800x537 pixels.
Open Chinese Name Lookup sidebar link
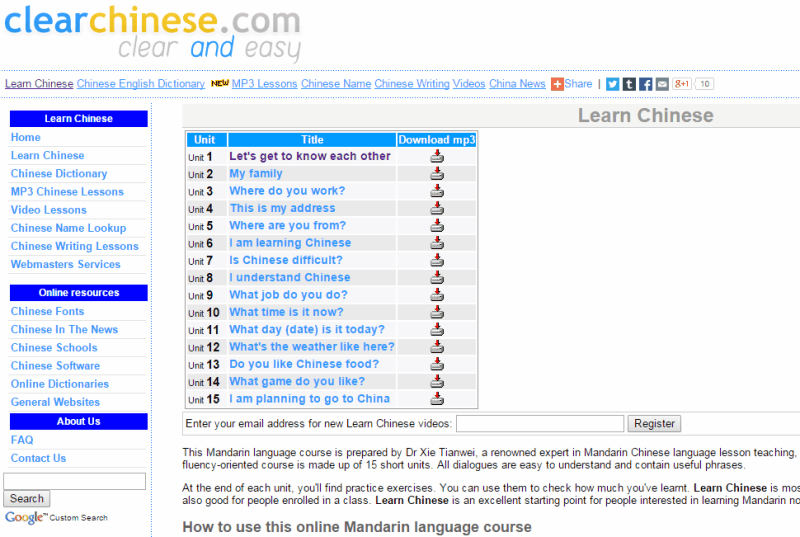coord(68,228)
